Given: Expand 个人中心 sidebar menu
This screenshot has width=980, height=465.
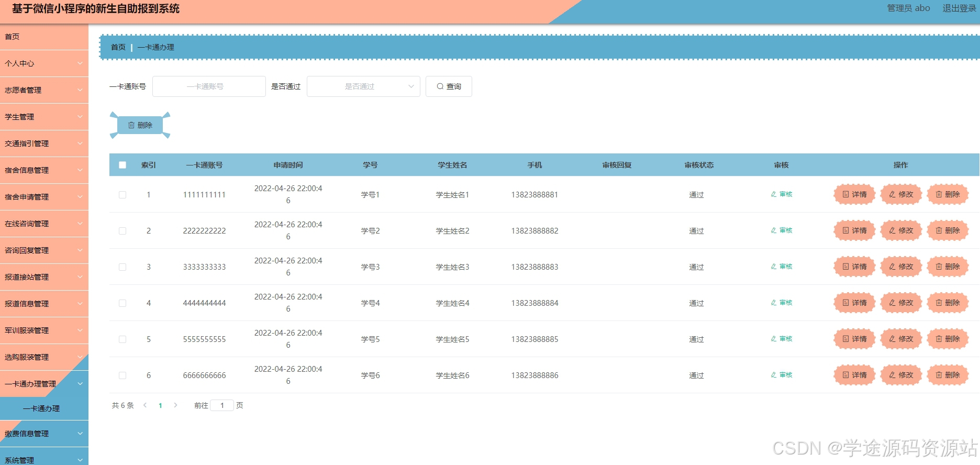Looking at the screenshot, I should click(44, 63).
